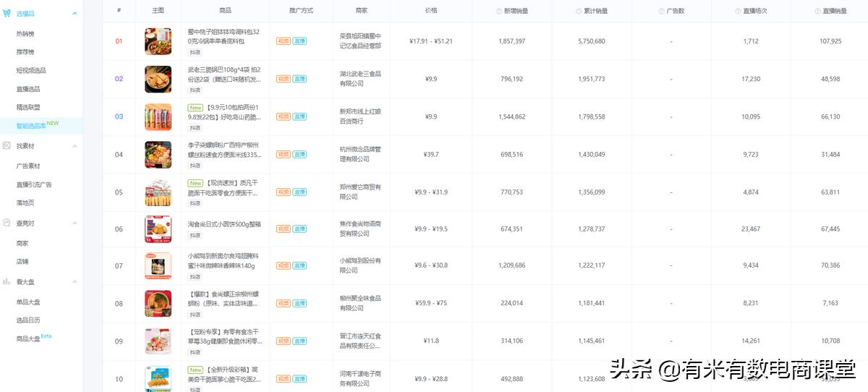Image resolution: width=868 pixels, height=392 pixels.
Task: Go to 直播选品 menu item
Action: [x=28, y=89]
